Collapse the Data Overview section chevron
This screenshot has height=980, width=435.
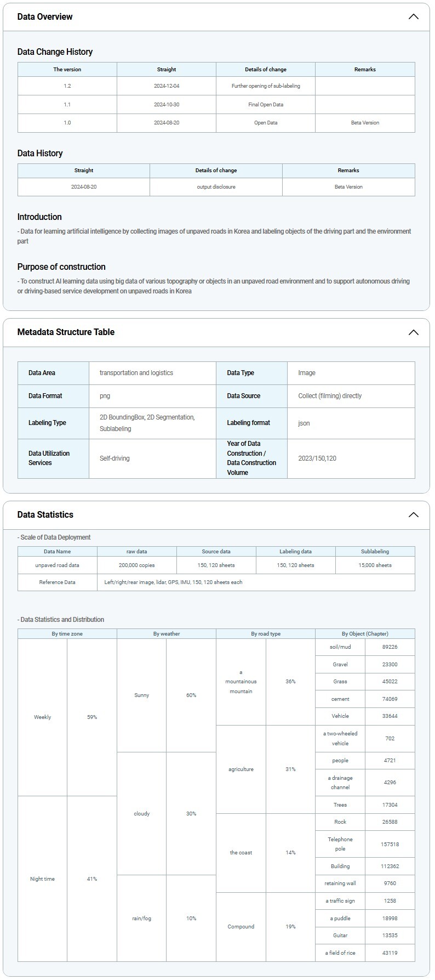[x=413, y=16]
